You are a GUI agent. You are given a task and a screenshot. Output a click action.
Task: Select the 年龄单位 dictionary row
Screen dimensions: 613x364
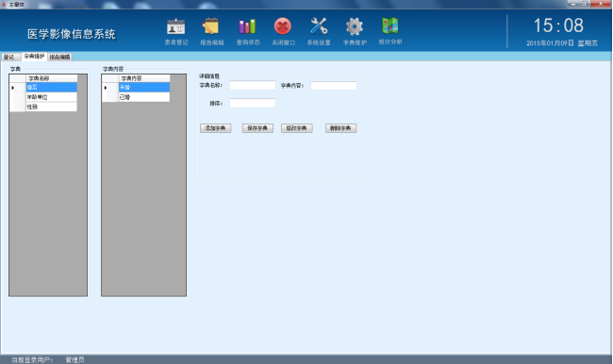[x=51, y=97]
